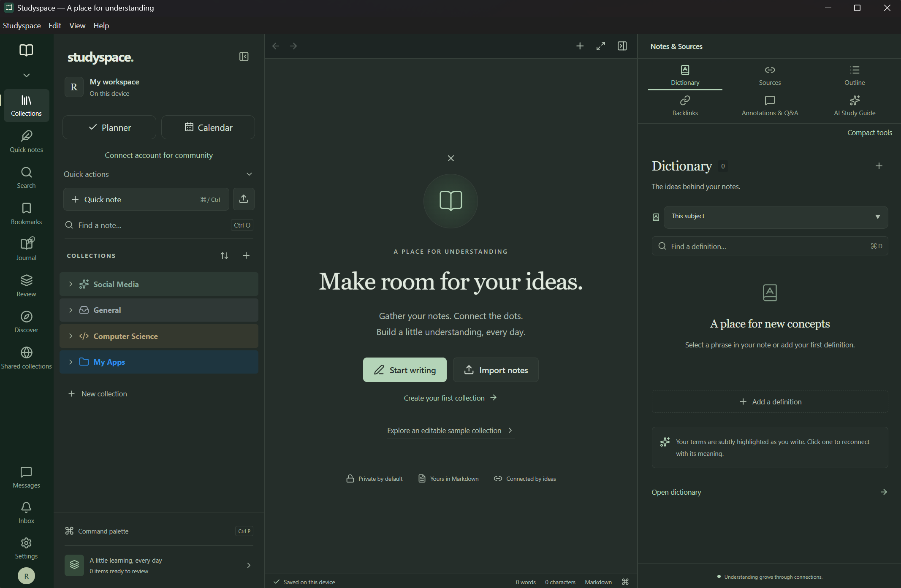The image size is (901, 588).
Task: Open the Calendar button
Action: (208, 127)
